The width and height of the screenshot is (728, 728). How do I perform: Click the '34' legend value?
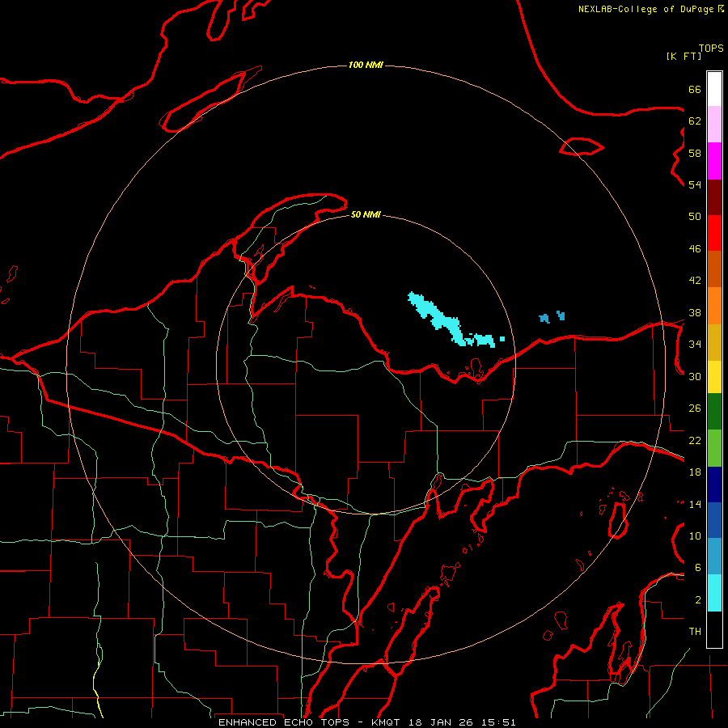(x=695, y=344)
